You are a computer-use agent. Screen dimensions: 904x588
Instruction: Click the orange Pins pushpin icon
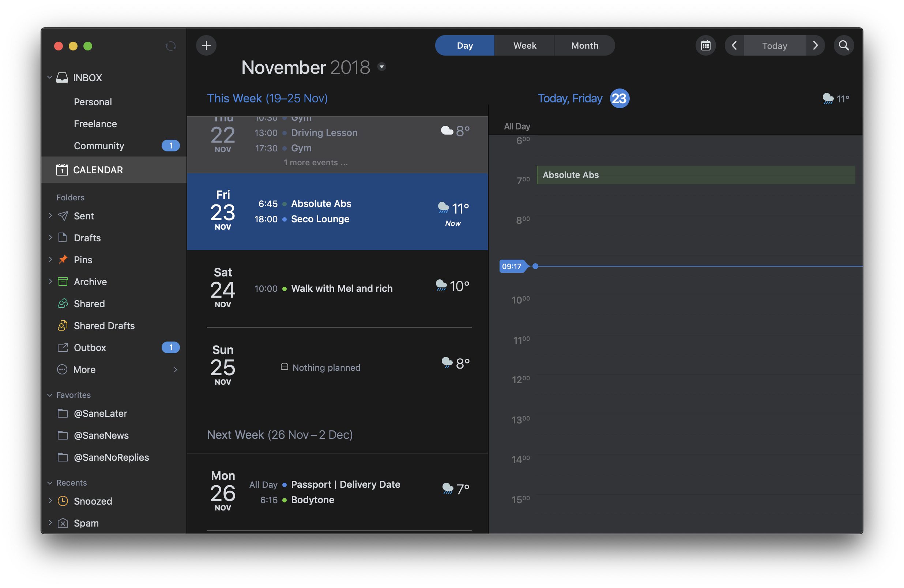pyautogui.click(x=63, y=259)
